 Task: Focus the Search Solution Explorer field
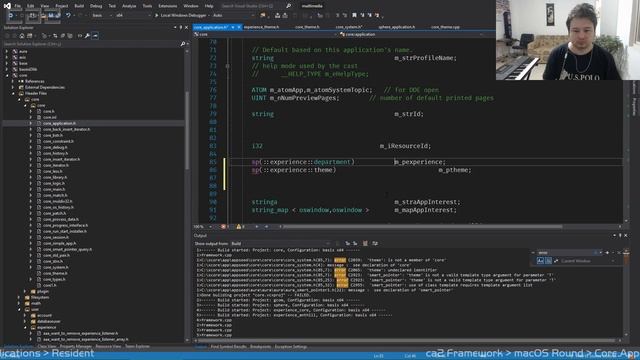92,44
